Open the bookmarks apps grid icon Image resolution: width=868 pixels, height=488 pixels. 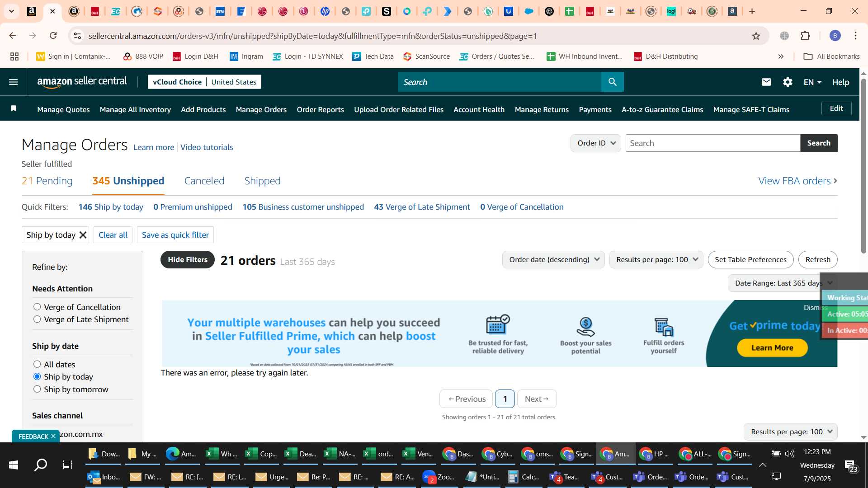pos(14,56)
